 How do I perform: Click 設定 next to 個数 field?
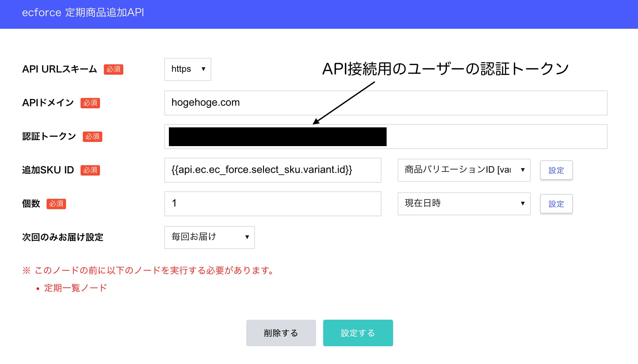(x=556, y=204)
